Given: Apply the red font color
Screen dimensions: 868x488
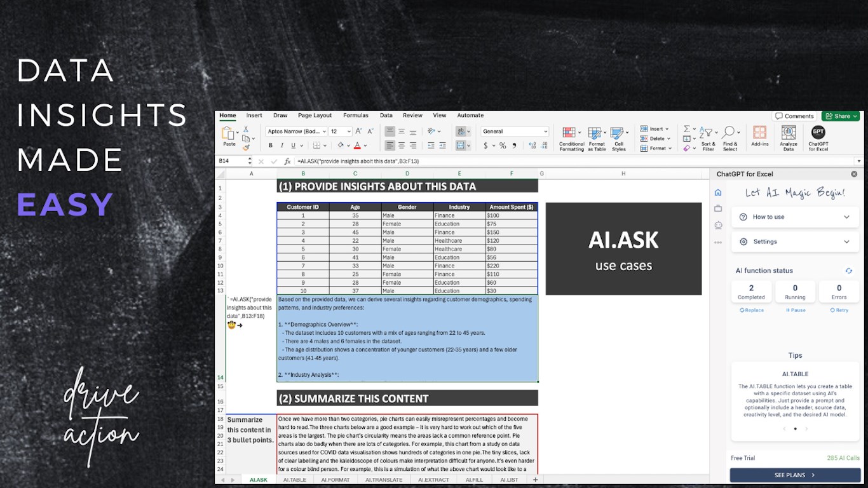Looking at the screenshot, I should [357, 146].
